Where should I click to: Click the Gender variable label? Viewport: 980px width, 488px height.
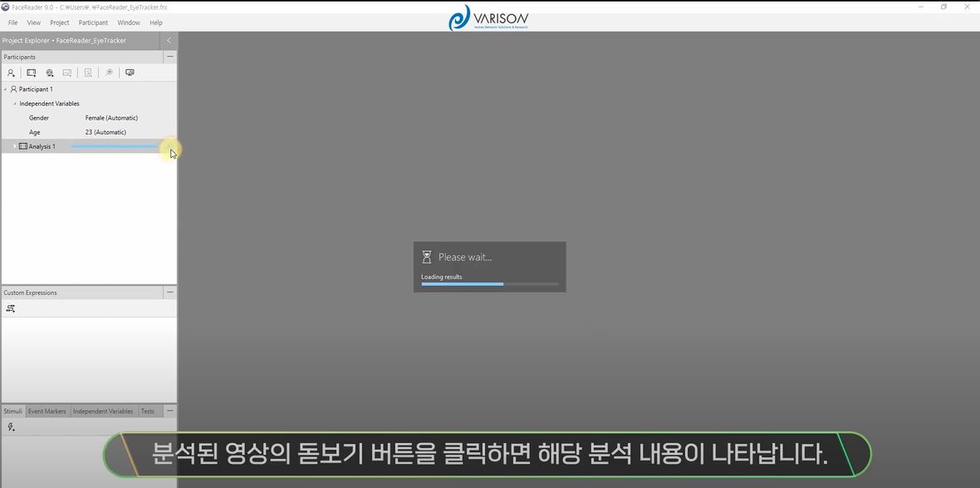tap(39, 117)
